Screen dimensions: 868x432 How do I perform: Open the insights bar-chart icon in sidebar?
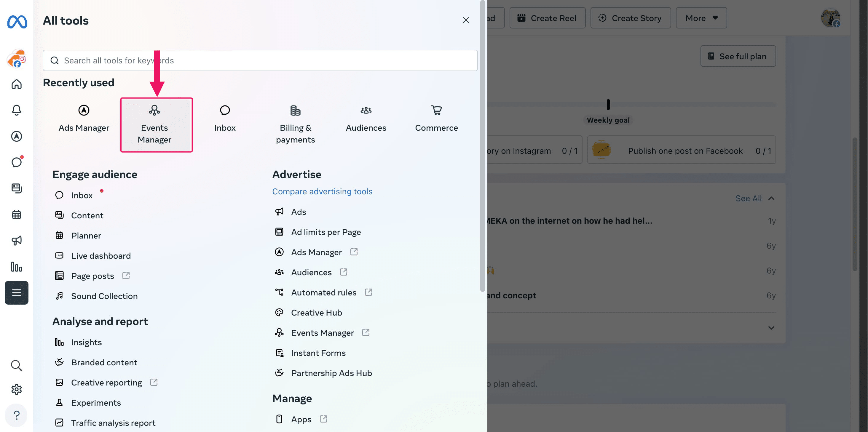point(17,267)
